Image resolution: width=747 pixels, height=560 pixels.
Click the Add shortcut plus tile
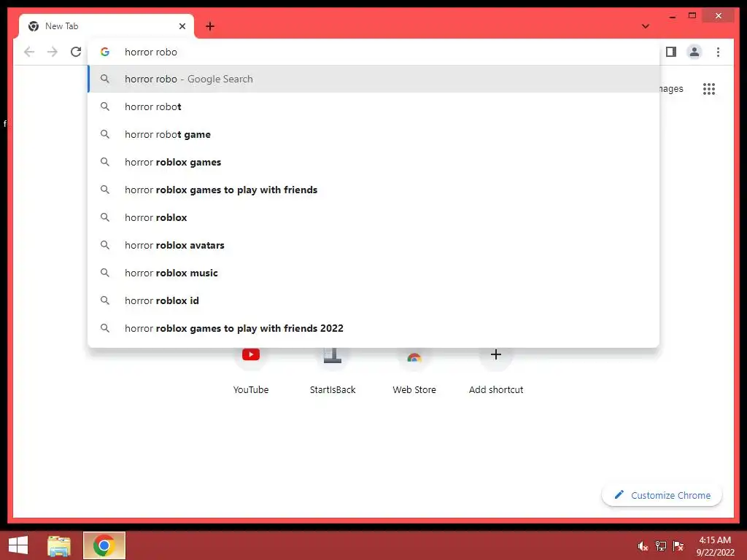coord(496,371)
